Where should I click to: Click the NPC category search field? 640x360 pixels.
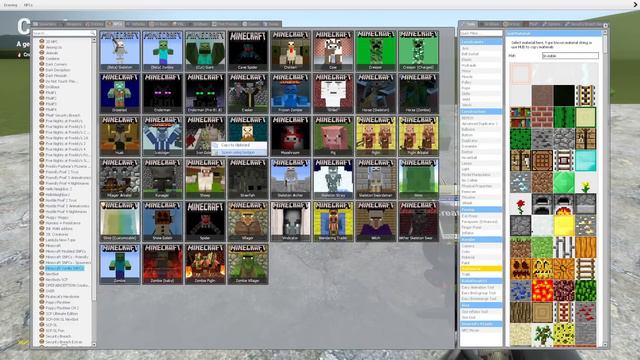click(64, 33)
